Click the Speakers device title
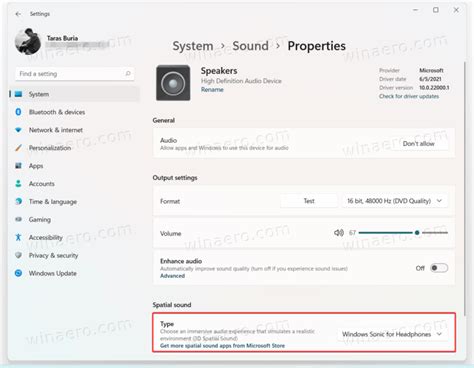This screenshot has width=474, height=368. pos(219,71)
